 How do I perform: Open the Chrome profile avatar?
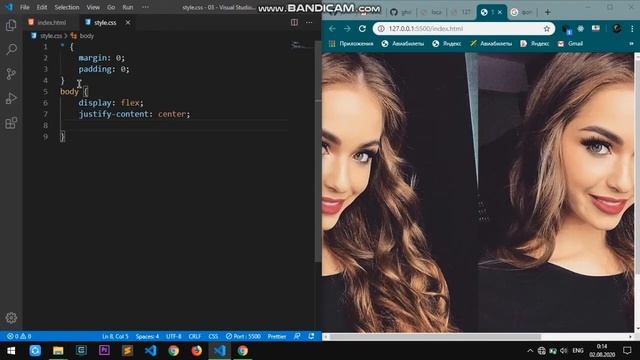coord(616,29)
